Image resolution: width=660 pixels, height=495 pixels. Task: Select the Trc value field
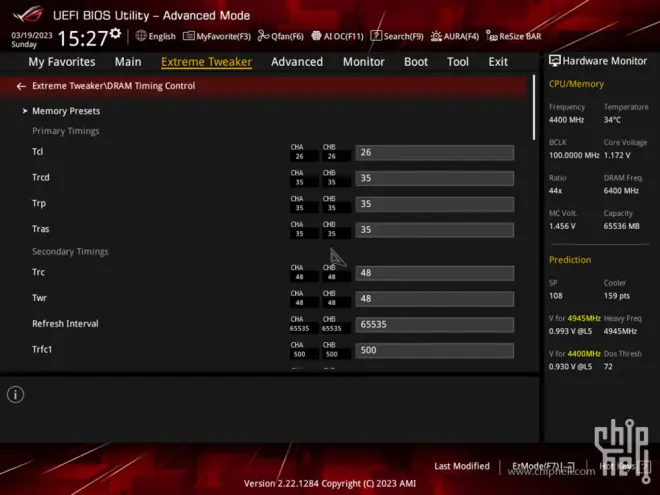(435, 273)
